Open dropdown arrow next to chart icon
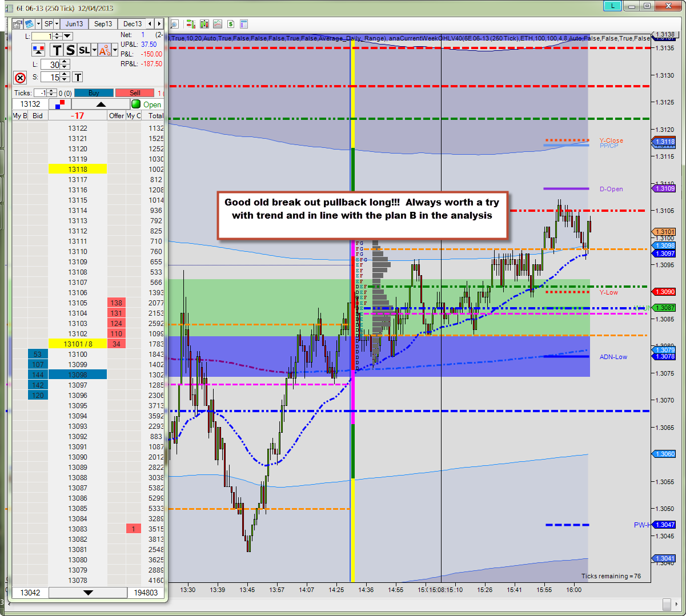The height and width of the screenshot is (616, 686). point(38,24)
